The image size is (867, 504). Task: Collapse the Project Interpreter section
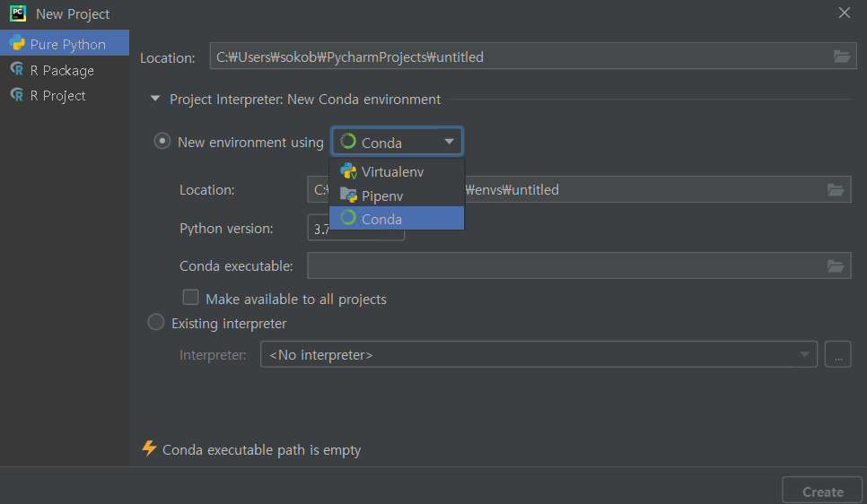[155, 99]
